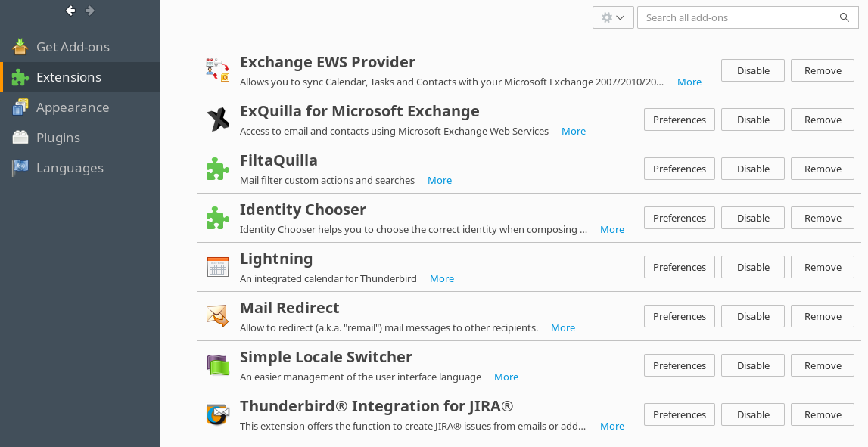Image resolution: width=868 pixels, height=447 pixels.
Task: Click the back arrow navigation icon
Action: (70, 11)
